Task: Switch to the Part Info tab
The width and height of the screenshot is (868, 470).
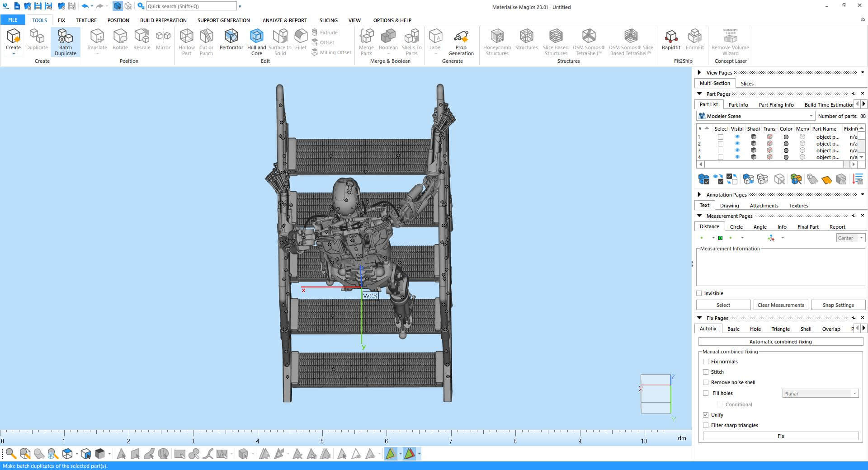Action: click(738, 105)
